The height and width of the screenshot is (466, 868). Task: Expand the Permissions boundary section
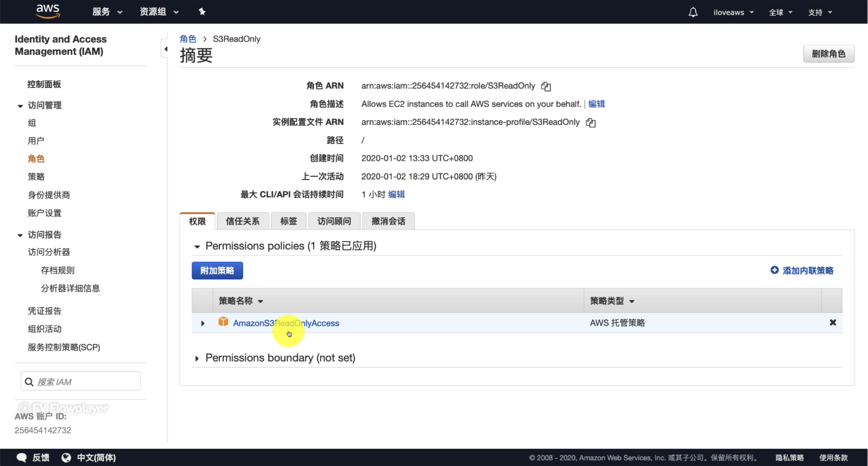click(x=197, y=358)
